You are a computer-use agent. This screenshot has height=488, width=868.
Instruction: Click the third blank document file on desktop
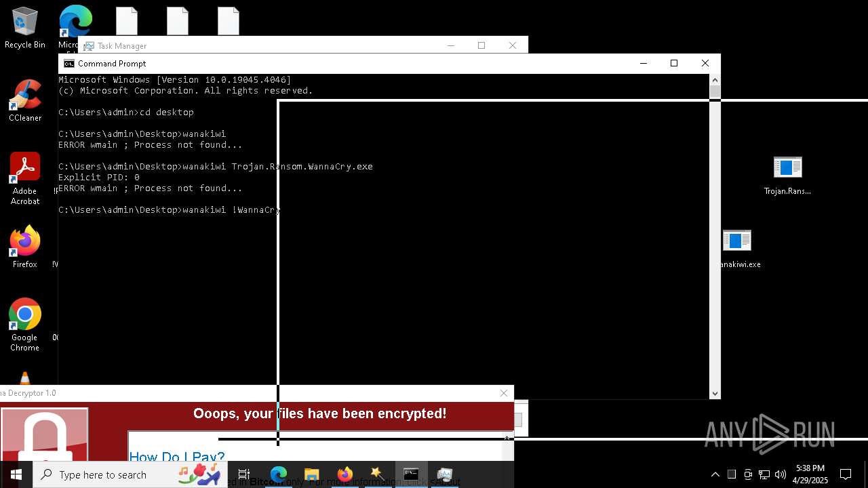[x=229, y=21]
